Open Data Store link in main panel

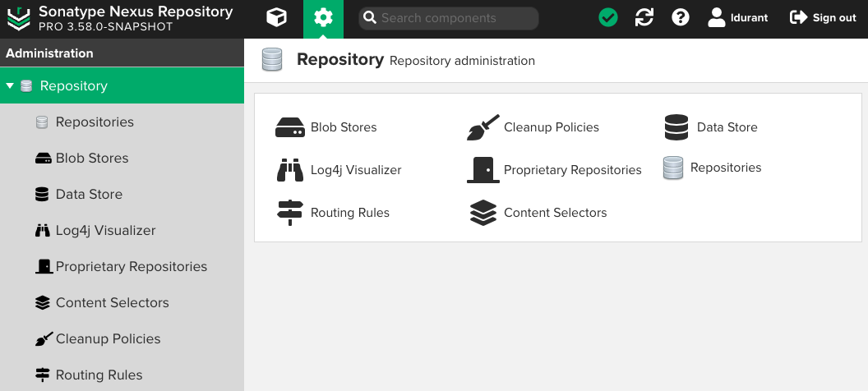point(727,127)
